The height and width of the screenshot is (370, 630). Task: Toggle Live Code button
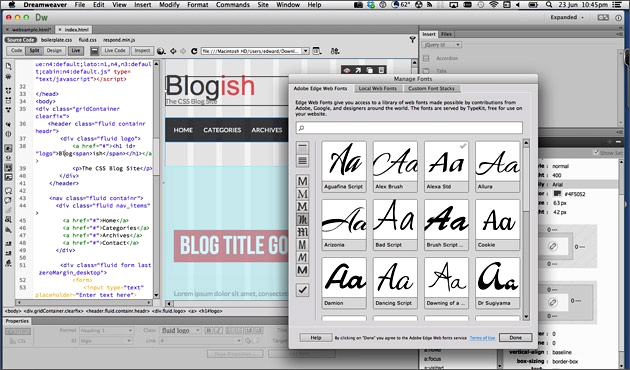point(115,51)
